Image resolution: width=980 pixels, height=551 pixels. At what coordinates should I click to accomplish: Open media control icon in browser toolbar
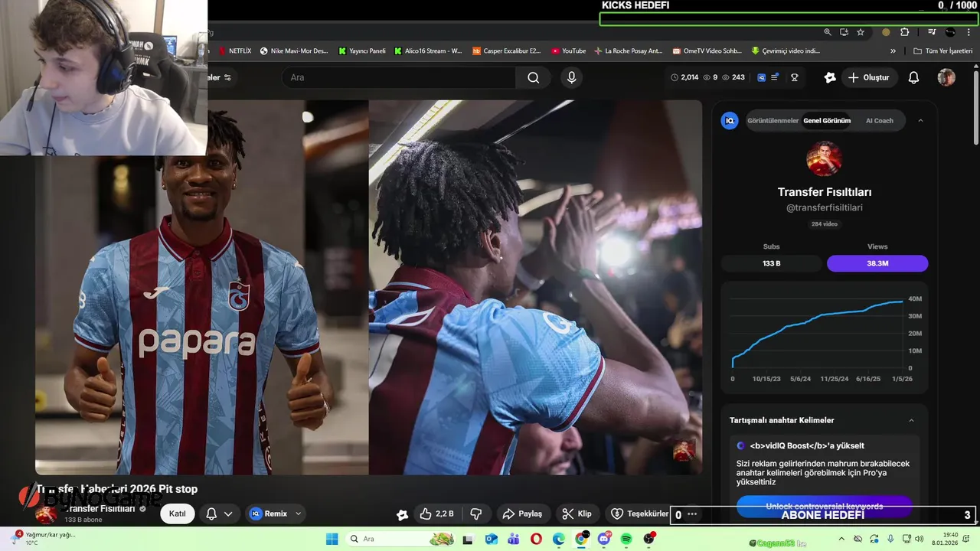coord(932,32)
